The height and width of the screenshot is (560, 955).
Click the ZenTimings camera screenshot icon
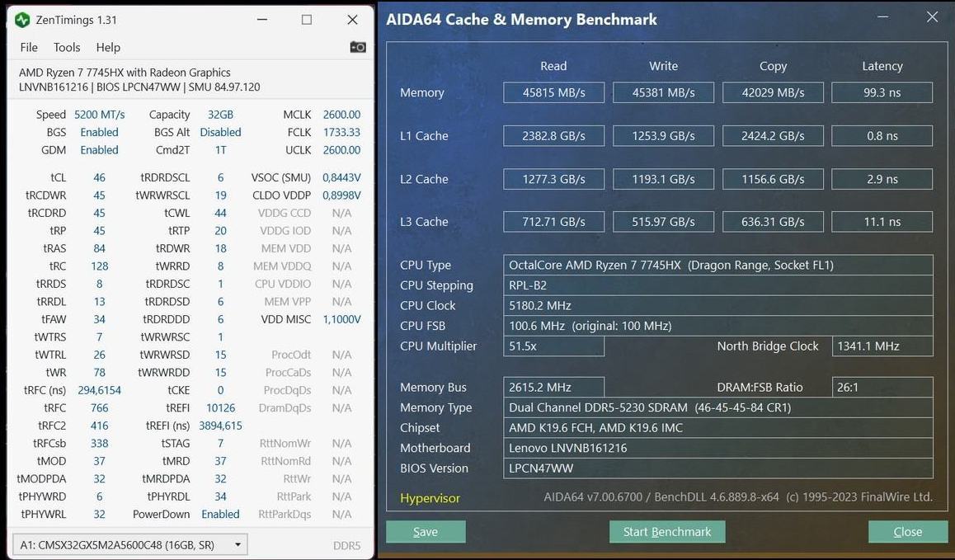pyautogui.click(x=358, y=47)
